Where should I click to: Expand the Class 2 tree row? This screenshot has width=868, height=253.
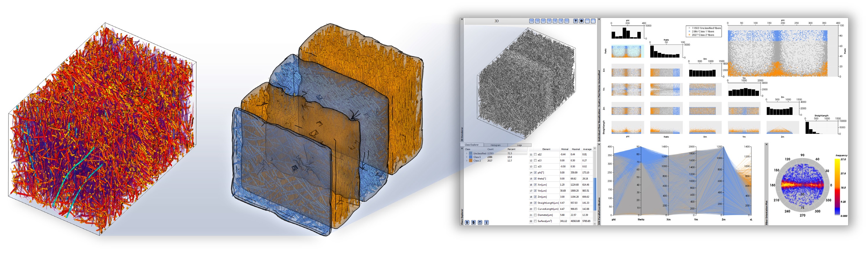coord(467,161)
